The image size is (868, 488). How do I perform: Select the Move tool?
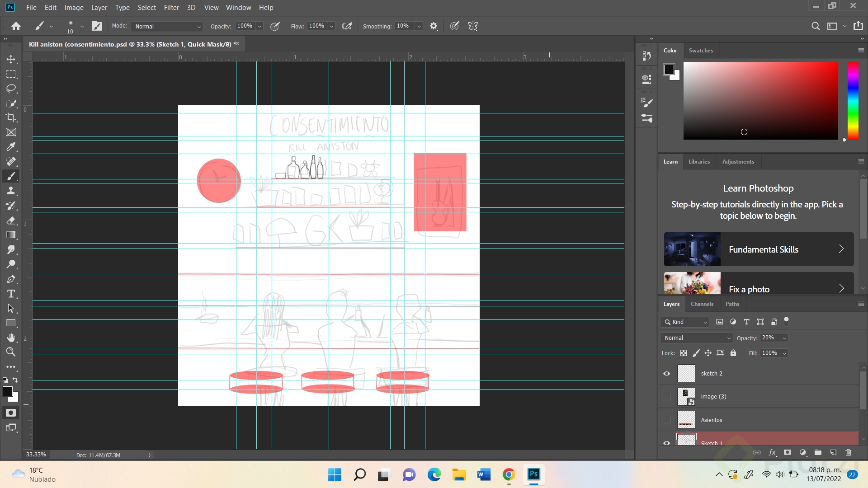coord(11,59)
